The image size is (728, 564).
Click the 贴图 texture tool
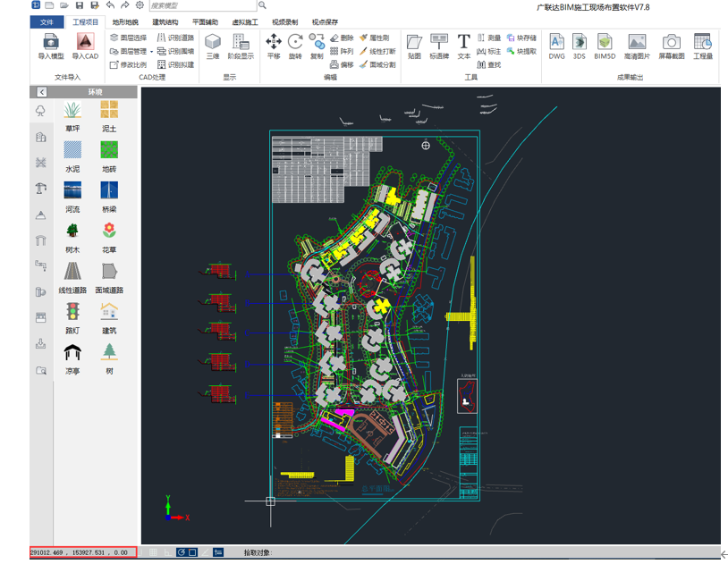click(x=414, y=46)
